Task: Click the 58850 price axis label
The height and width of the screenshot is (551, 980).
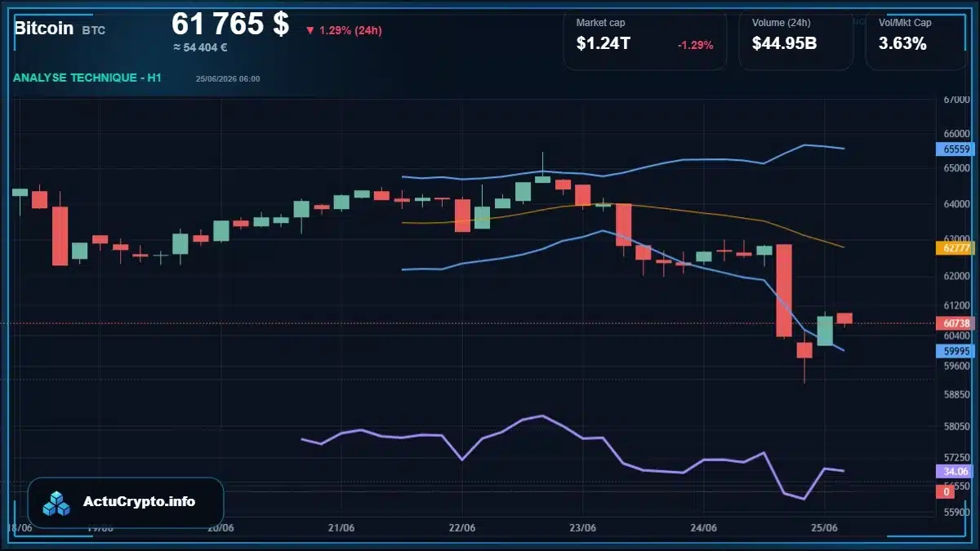Action: click(x=956, y=394)
